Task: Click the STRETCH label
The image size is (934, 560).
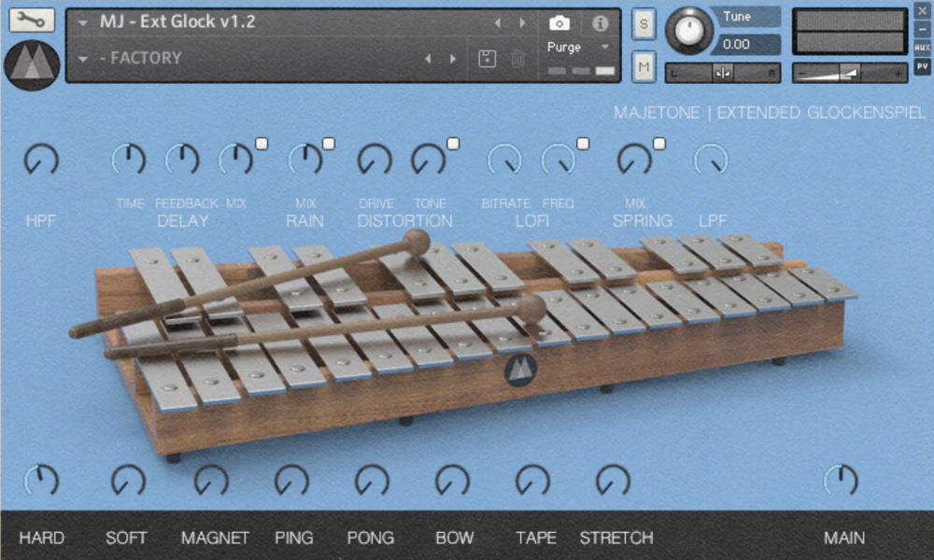Action: 616,538
